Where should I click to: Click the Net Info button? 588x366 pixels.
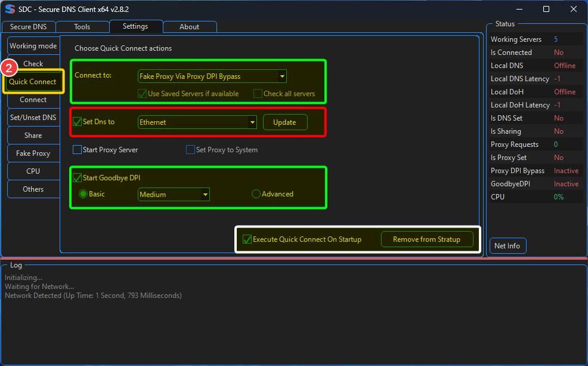(x=507, y=246)
